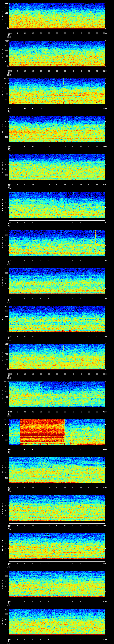Click Frequency (Hz) label of the 8:45:00 panel
Image resolution: width=114 pixels, height=644 pixels.
3,622
